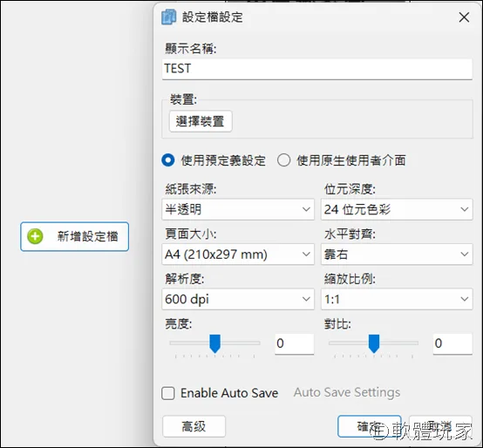Confirm the dialog with the 確定 button
This screenshot has width=483, height=448.
click(369, 426)
